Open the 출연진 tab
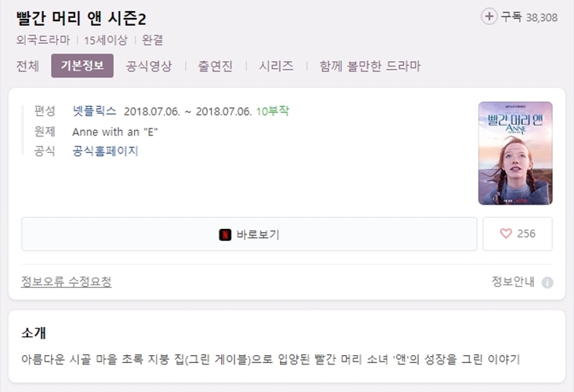Viewport: 574px width, 392px height. coord(215,66)
